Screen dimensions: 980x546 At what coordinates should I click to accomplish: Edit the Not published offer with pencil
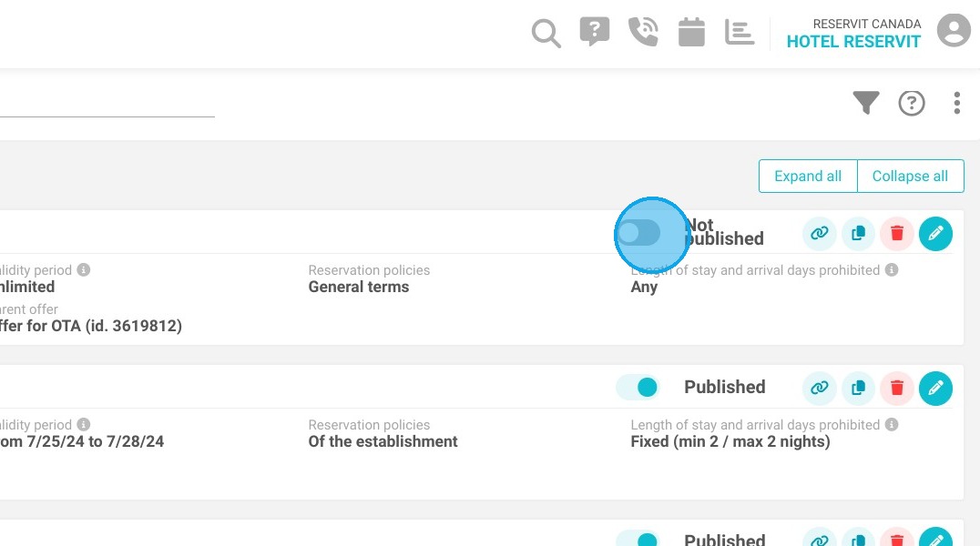(935, 234)
